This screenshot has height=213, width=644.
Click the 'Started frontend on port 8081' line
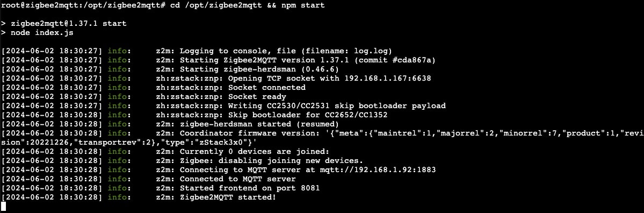coord(250,188)
